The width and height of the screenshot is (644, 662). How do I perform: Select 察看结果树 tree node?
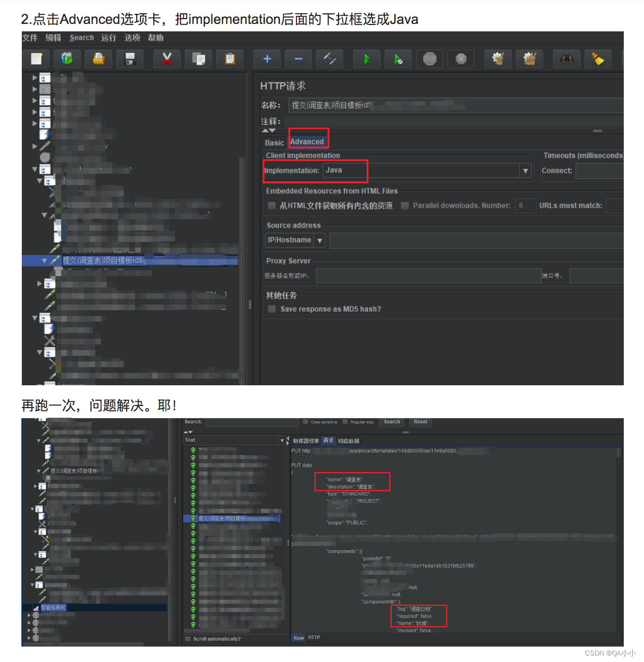tap(53, 608)
